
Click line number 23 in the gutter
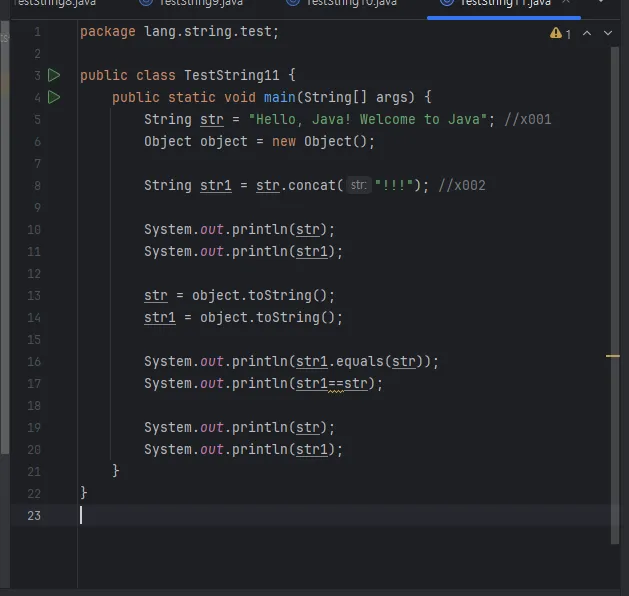click(x=34, y=516)
